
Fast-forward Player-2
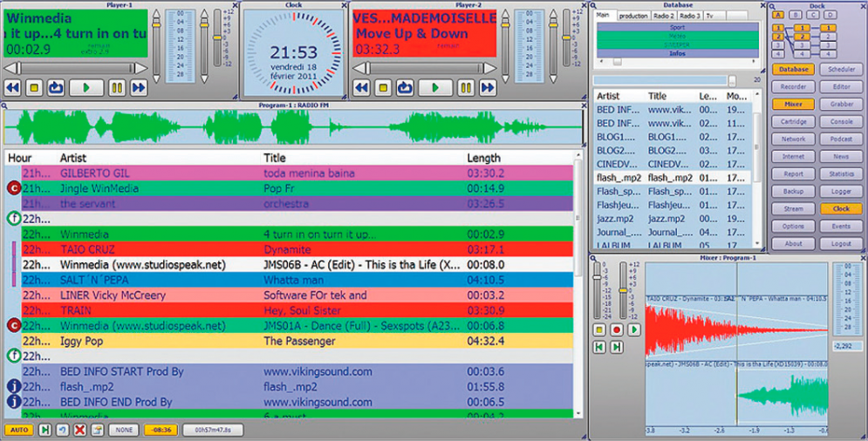coord(488,87)
